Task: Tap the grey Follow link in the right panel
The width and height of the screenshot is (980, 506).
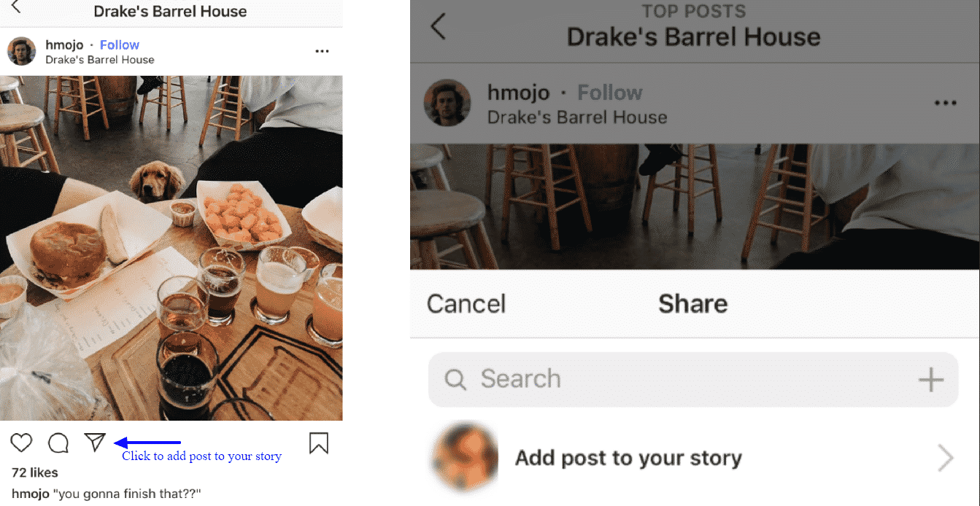Action: pos(610,93)
